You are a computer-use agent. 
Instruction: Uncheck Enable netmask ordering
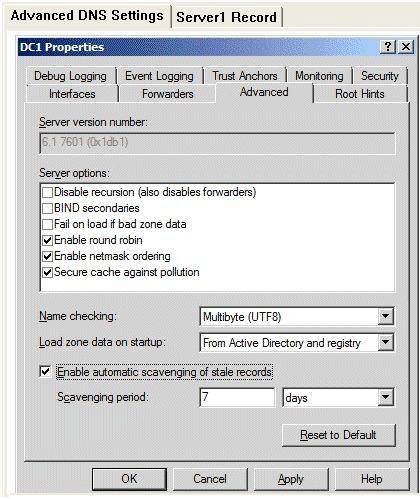tap(48, 256)
